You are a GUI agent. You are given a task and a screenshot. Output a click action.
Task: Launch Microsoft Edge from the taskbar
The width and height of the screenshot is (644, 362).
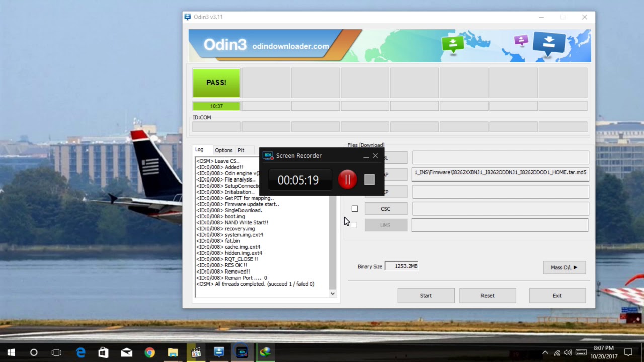pyautogui.click(x=80, y=352)
